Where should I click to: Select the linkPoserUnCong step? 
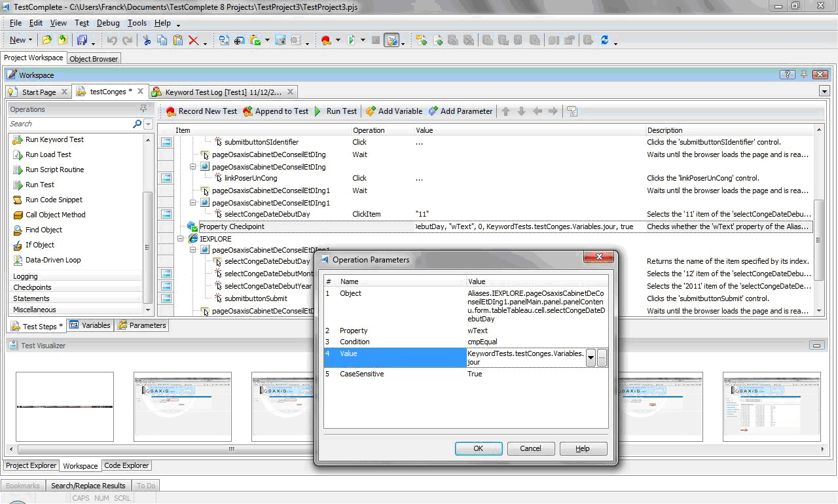251,178
